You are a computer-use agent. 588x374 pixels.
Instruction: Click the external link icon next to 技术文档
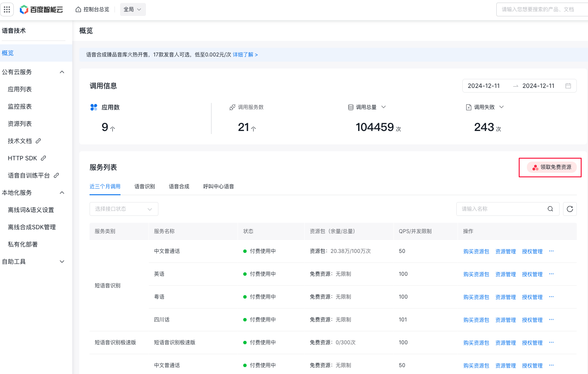38,141
